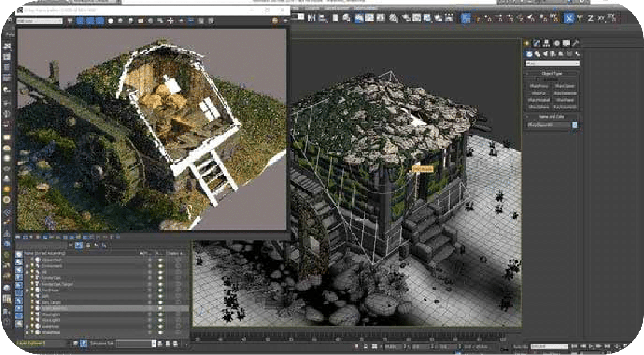Enable track mouse while rendering in the frame buffer

pos(170,21)
